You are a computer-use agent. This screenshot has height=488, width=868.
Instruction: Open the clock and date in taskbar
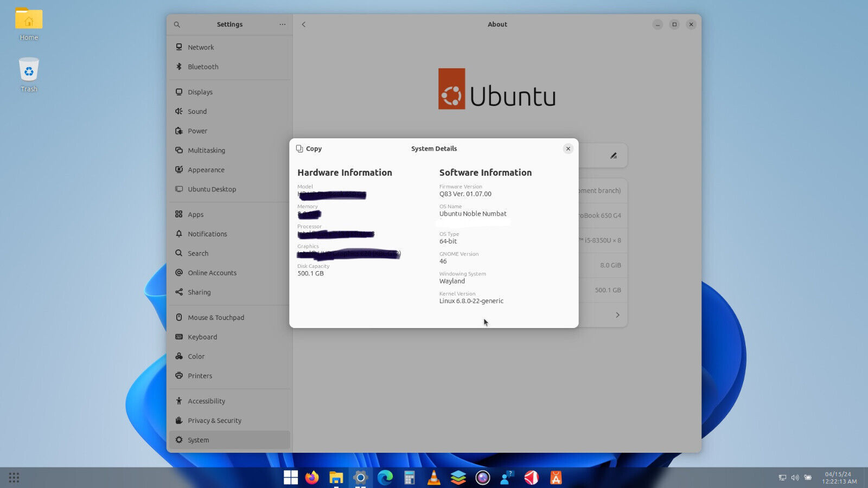[839, 478]
